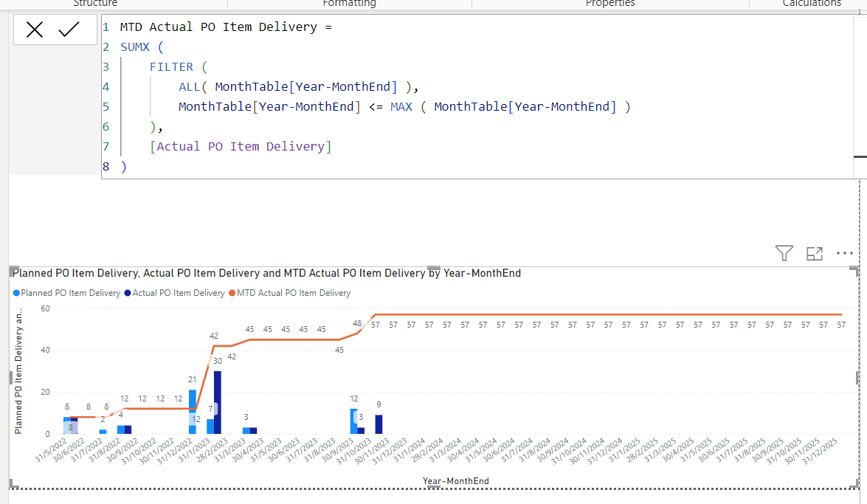The image size is (867, 504).
Task: Select Actual PO Item Delivery legend entry
Action: [x=175, y=293]
